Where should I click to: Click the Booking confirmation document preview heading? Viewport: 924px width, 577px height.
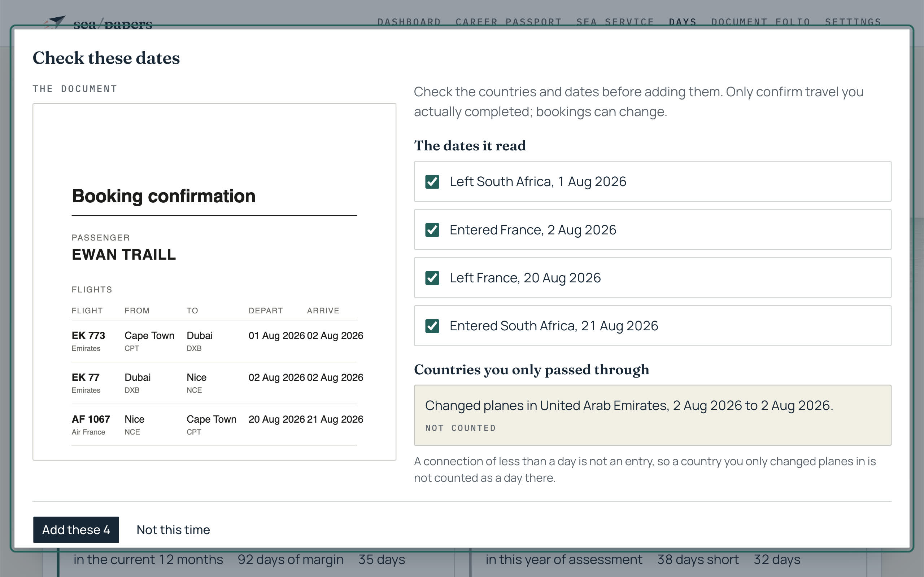click(x=164, y=196)
